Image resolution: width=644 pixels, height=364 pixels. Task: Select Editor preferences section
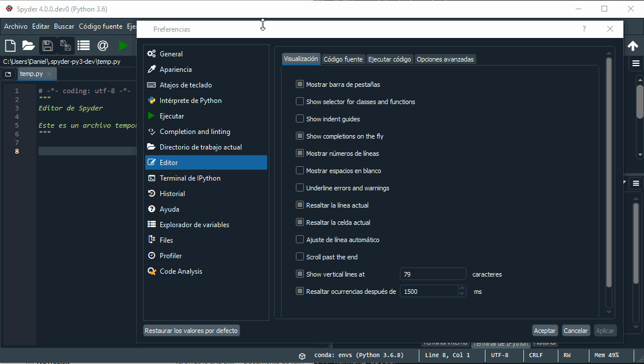coord(206,163)
